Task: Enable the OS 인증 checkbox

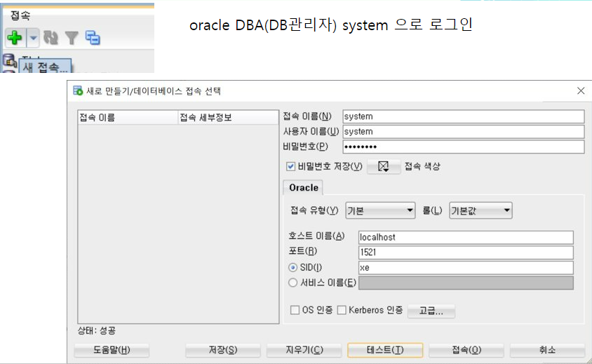Action: pos(295,310)
